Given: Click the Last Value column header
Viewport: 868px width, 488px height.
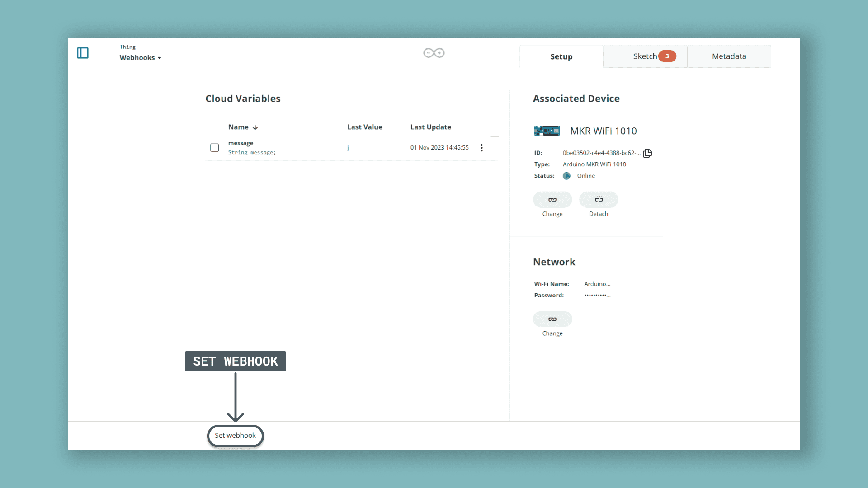Looking at the screenshot, I should tap(364, 127).
